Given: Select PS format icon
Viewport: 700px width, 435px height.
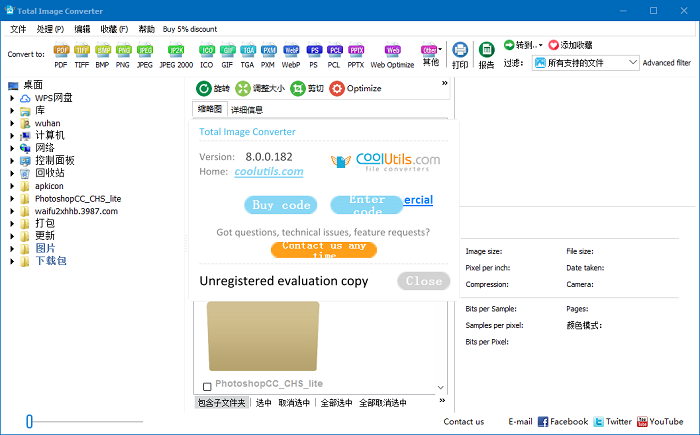Looking at the screenshot, I should coord(314,50).
